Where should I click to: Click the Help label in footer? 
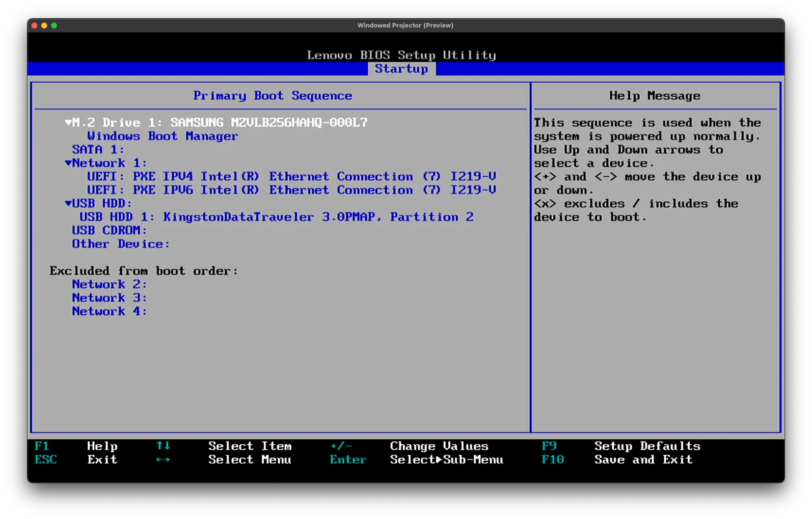pyautogui.click(x=102, y=446)
